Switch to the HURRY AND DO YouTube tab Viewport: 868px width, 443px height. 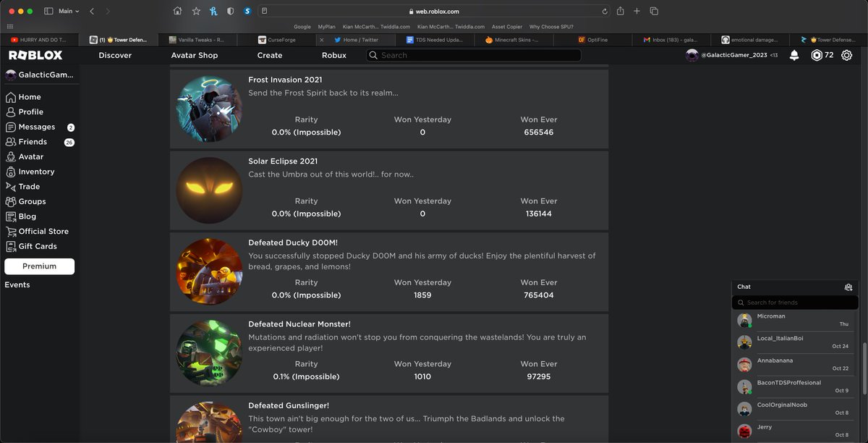pos(39,40)
